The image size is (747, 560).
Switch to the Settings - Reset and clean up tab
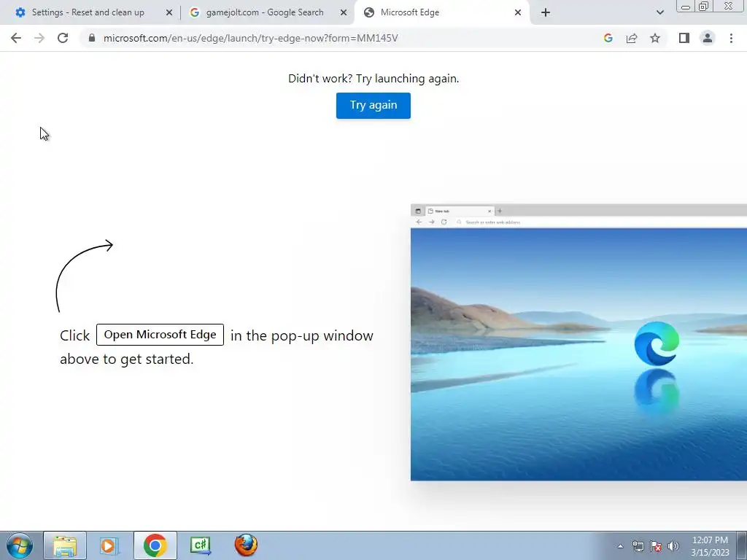(x=88, y=12)
